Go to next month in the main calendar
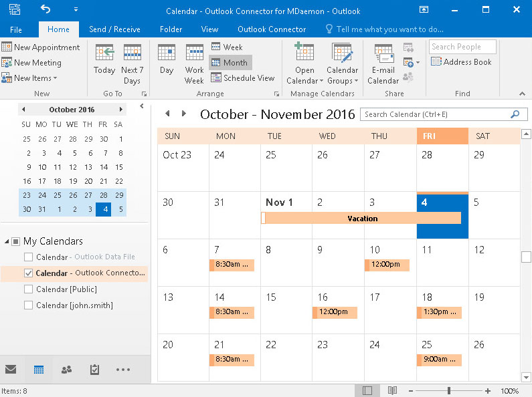This screenshot has height=397, width=532. [184, 114]
